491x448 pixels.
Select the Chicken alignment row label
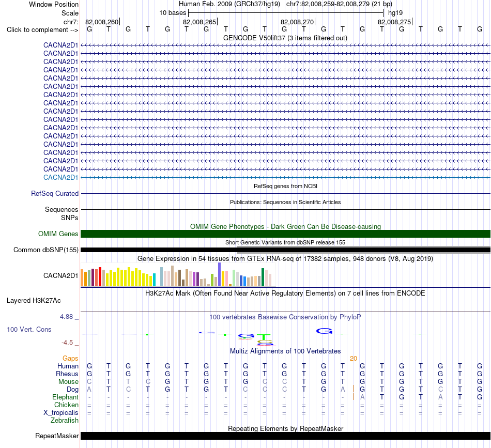coord(66,405)
